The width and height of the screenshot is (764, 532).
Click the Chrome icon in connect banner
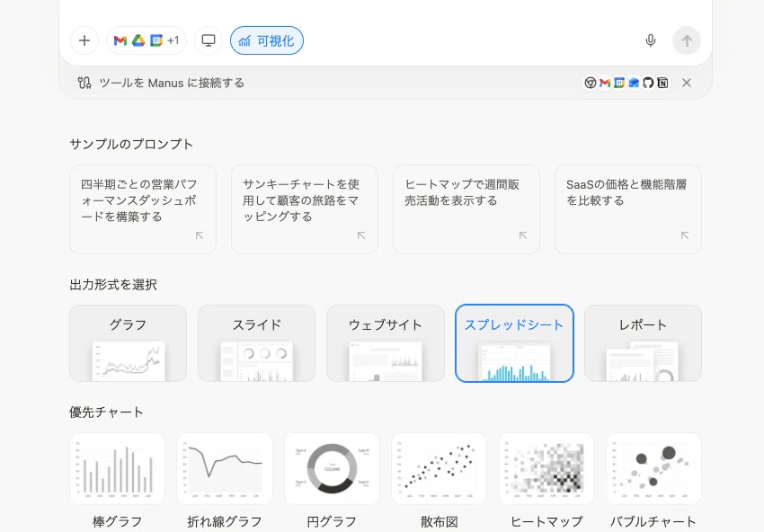click(590, 83)
